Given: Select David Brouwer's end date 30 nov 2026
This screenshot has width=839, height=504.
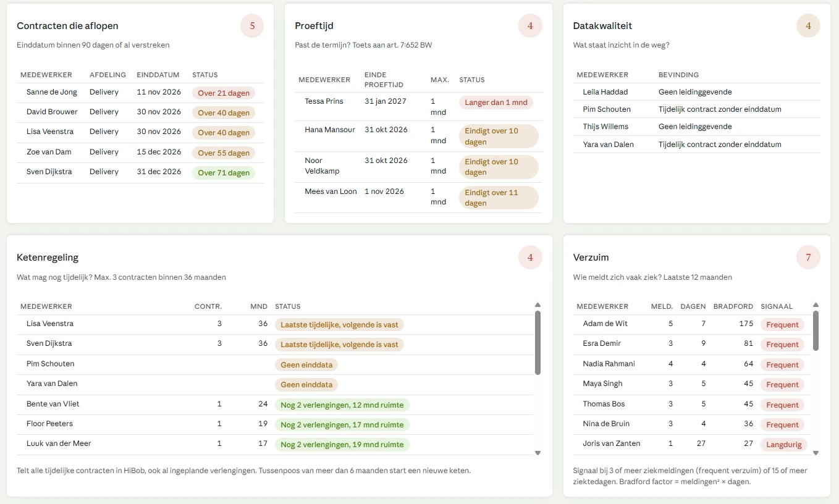Looking at the screenshot, I should click(159, 112).
